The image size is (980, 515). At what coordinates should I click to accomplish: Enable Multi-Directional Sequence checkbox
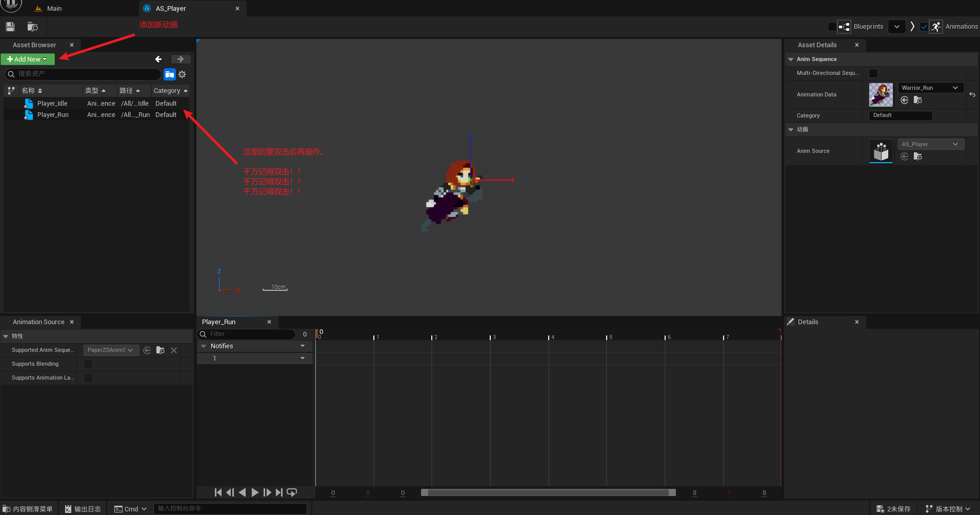(873, 73)
